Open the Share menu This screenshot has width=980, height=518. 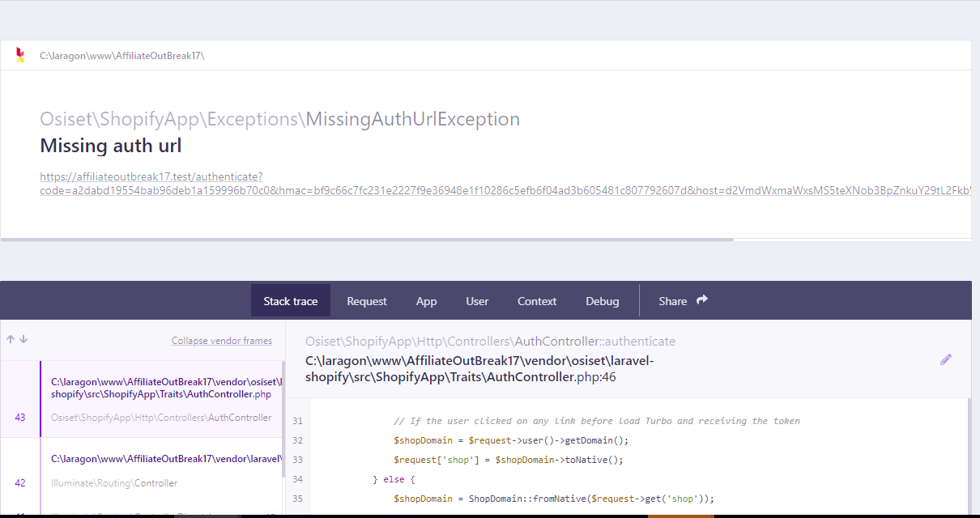683,300
